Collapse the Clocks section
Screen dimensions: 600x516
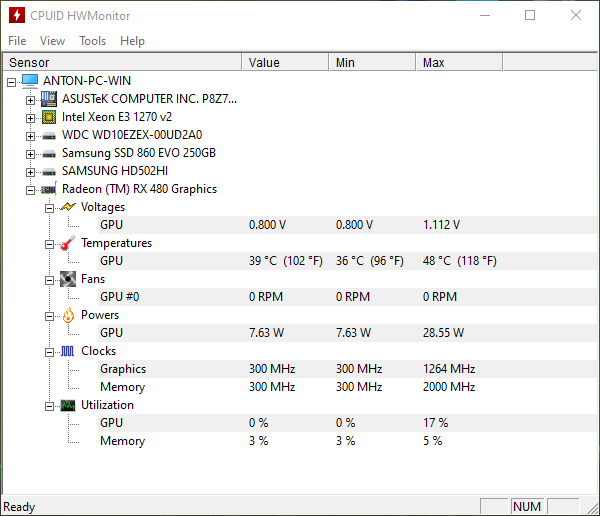(x=49, y=352)
